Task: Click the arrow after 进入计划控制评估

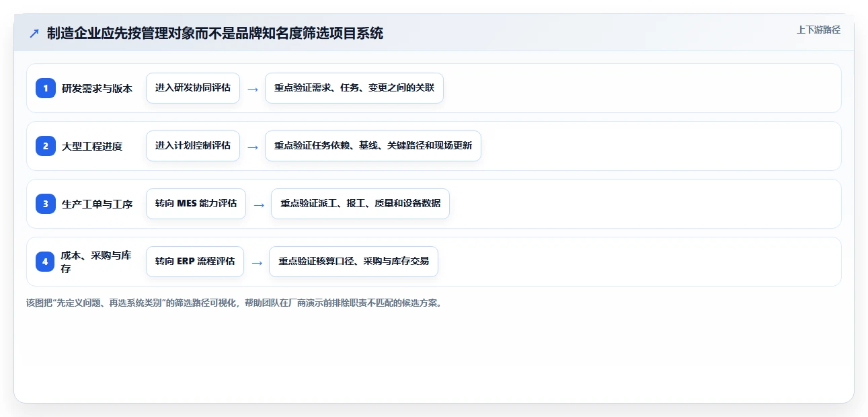Action: (253, 147)
